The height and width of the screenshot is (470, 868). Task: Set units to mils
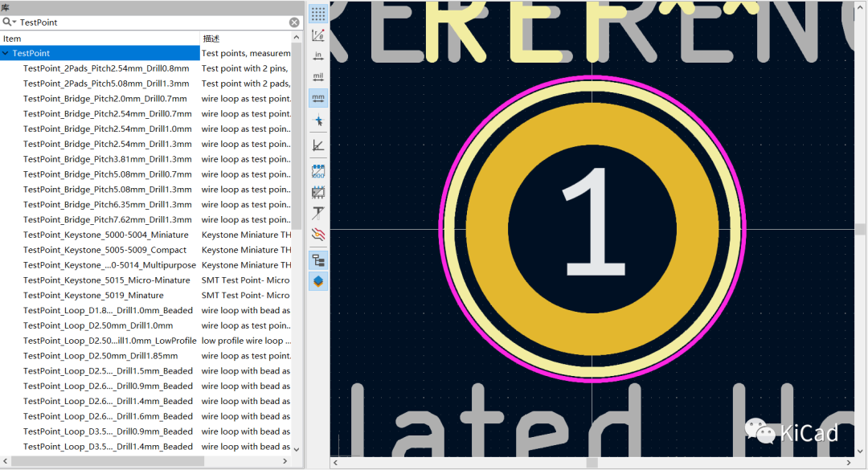click(x=318, y=77)
